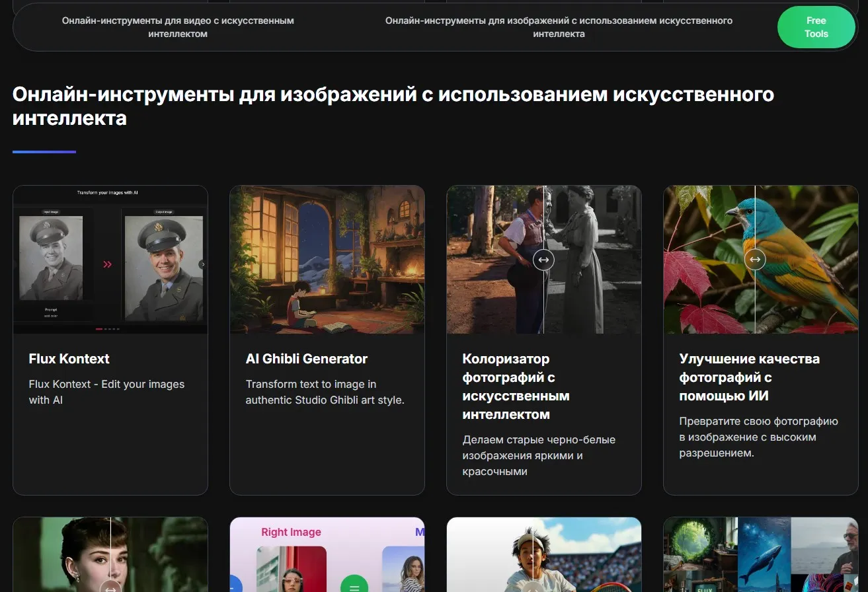
Task: Click the green Free Tools button
Action: click(816, 27)
